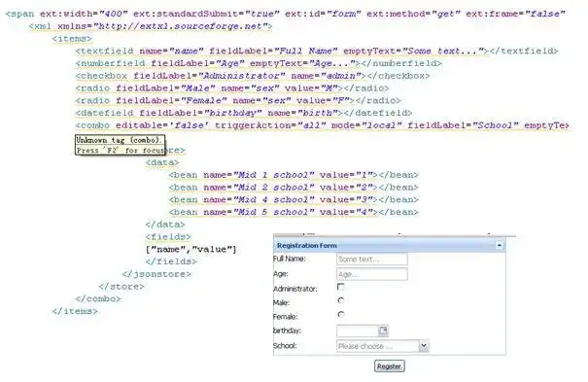Click the closing </fields> tag
Screen dimensions: 588x382
coord(171,261)
